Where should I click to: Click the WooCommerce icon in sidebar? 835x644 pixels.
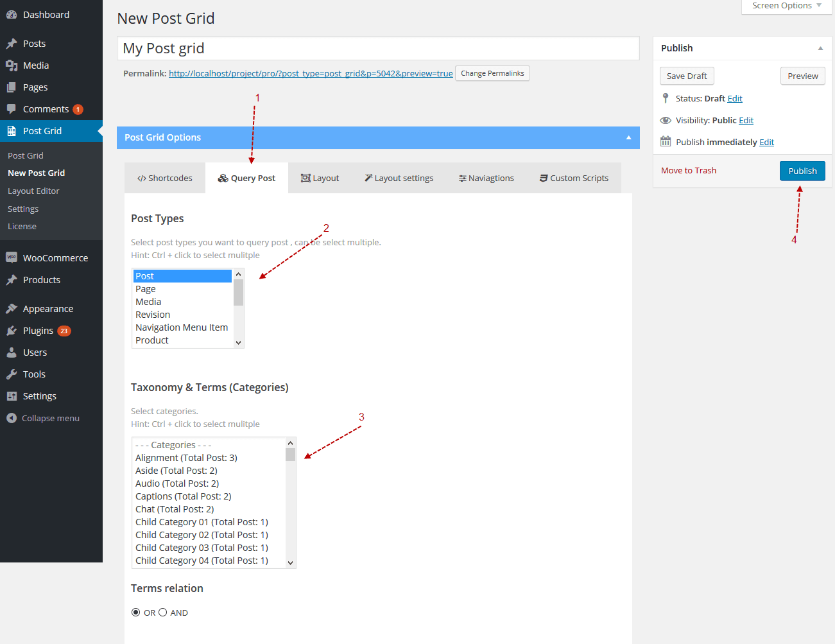coord(12,257)
